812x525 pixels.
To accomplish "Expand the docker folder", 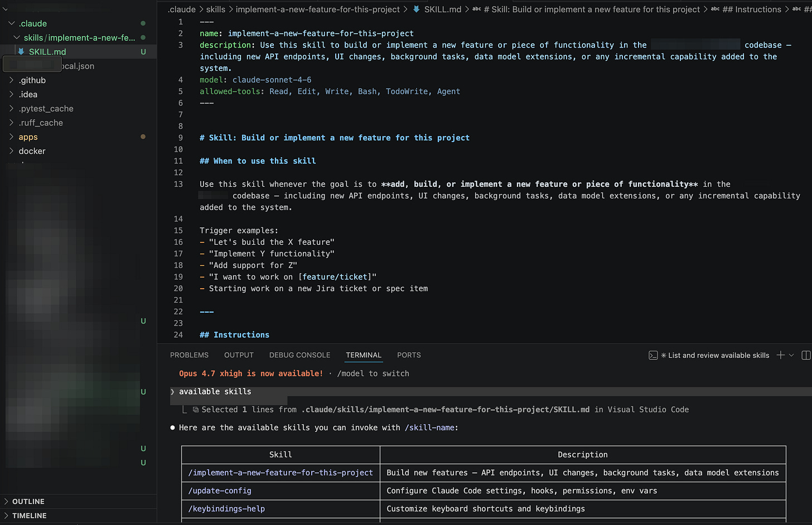I will tap(12, 151).
